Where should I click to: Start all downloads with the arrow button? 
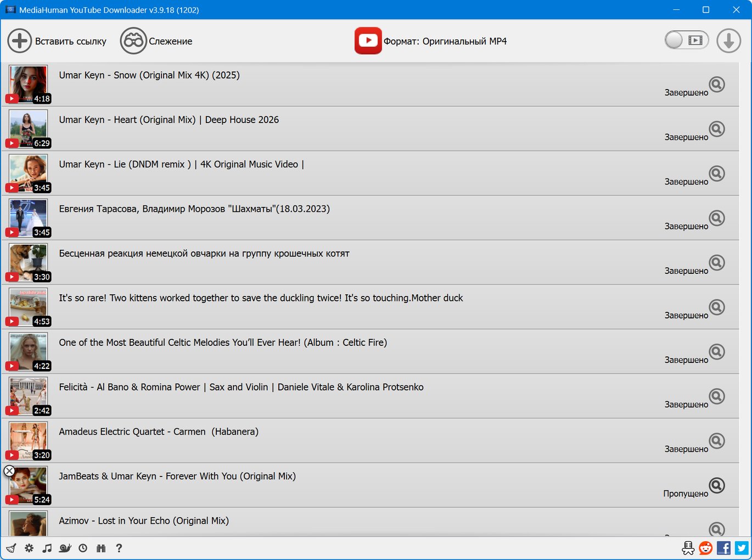pyautogui.click(x=729, y=41)
